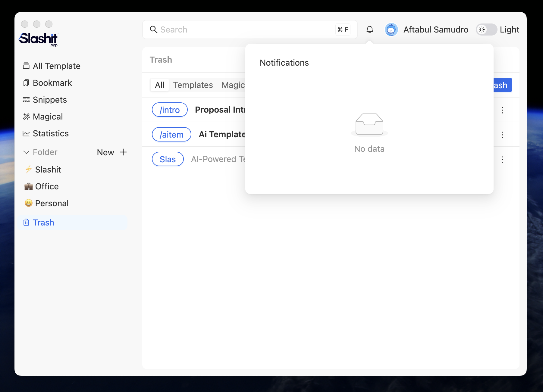Click the empty inbox icon in Notifications
Viewport: 543px width, 392px height.
coord(369,125)
